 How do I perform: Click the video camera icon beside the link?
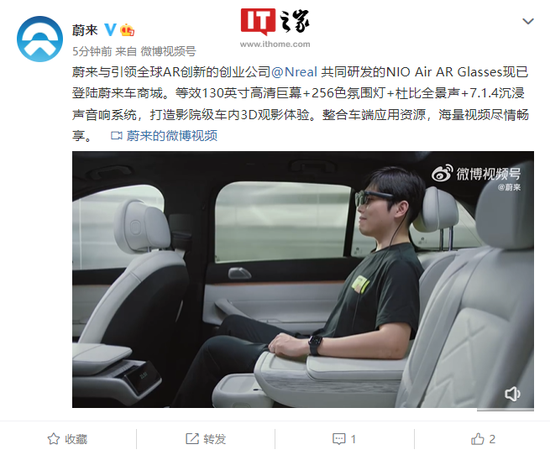point(116,136)
